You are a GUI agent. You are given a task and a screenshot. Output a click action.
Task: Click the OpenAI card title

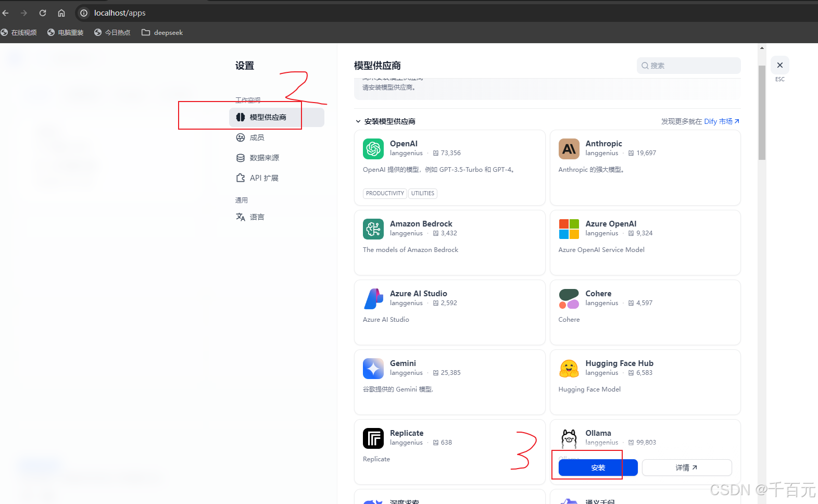click(x=404, y=144)
